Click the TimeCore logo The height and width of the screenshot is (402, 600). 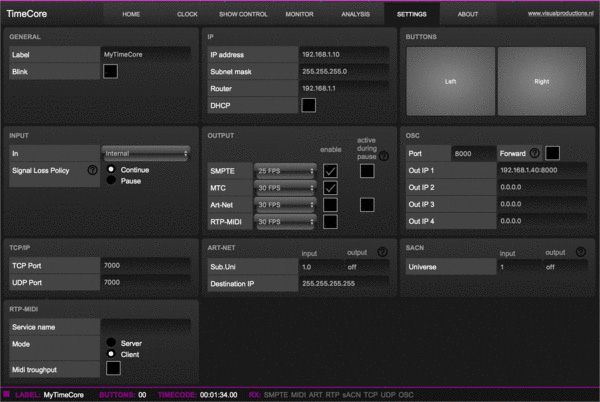[x=27, y=14]
